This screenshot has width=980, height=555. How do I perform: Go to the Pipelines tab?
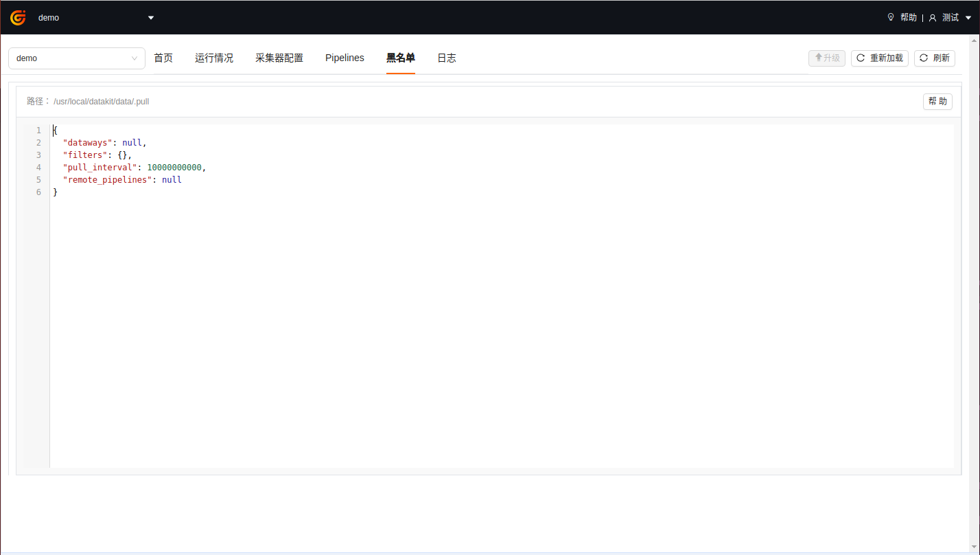coord(345,58)
